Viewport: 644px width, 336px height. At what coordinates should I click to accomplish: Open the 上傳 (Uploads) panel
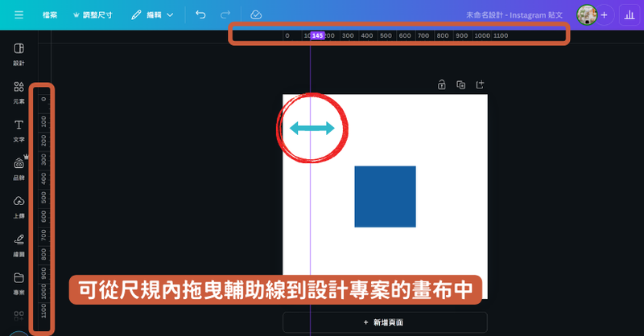(x=19, y=206)
